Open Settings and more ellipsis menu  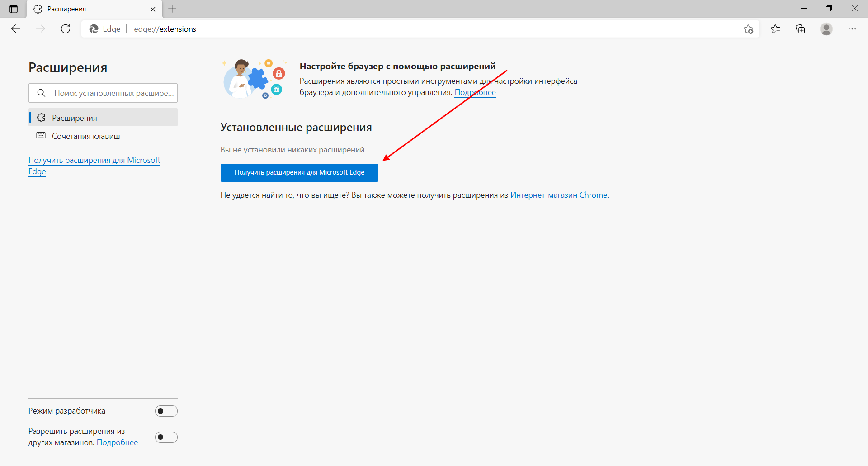click(x=852, y=29)
